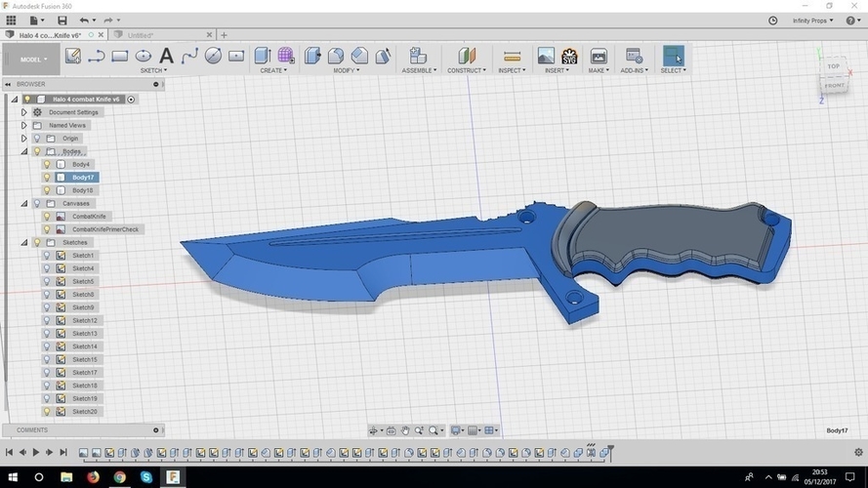
Task: Toggle visibility bulb for Body17
Action: click(47, 178)
